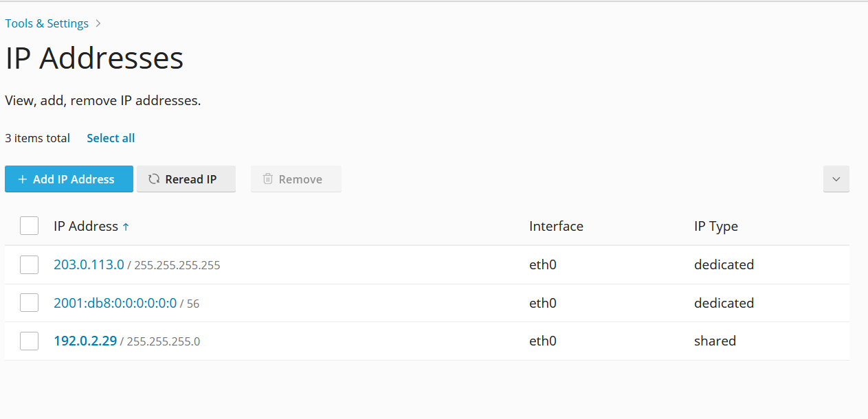Open the 2001:db8:0:0:0:0:0:0 IPv6 link

point(114,302)
